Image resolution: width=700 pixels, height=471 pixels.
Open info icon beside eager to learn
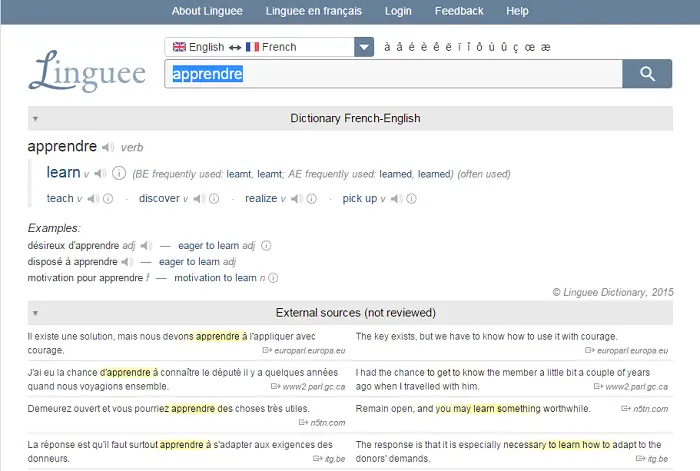click(x=266, y=245)
